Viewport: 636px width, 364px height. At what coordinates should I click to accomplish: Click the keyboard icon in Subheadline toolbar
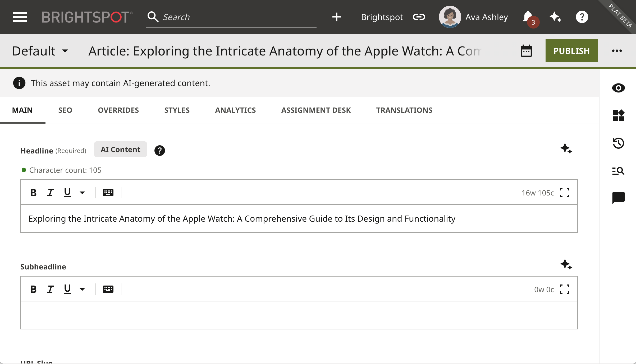tap(108, 289)
